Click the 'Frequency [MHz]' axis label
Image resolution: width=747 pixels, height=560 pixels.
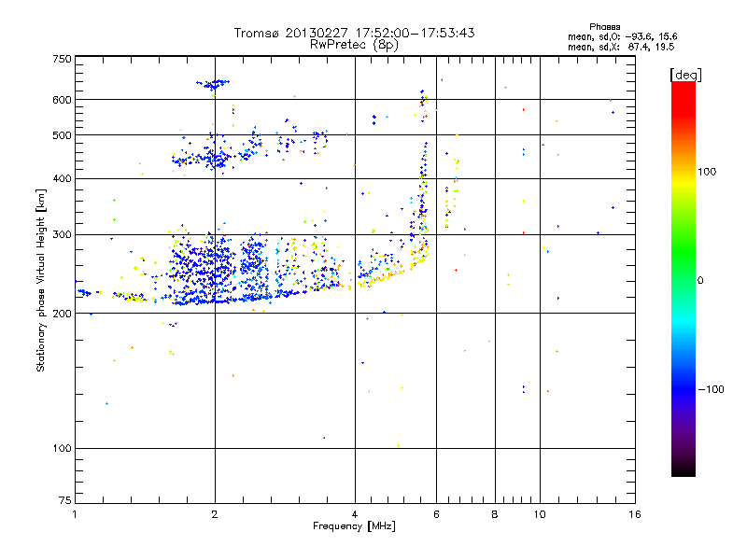(x=355, y=526)
